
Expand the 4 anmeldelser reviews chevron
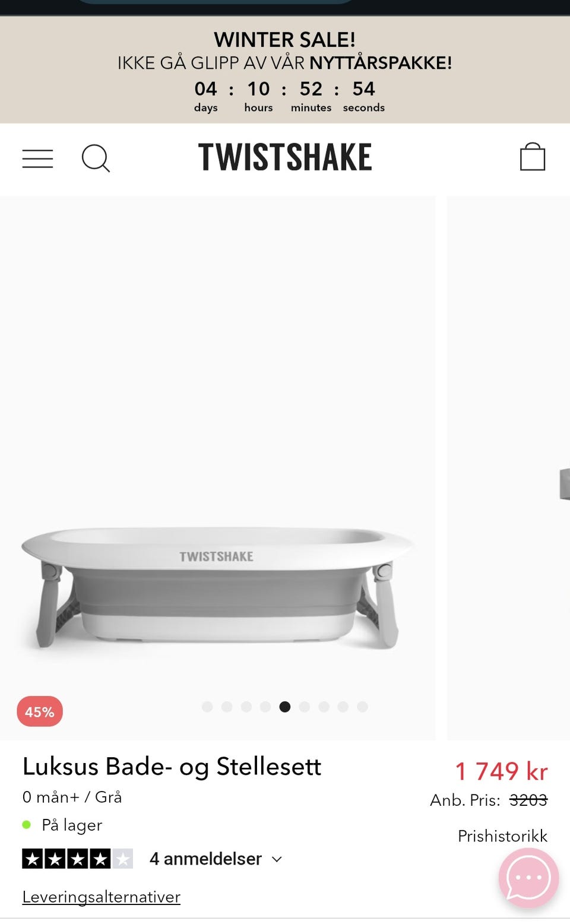click(277, 859)
